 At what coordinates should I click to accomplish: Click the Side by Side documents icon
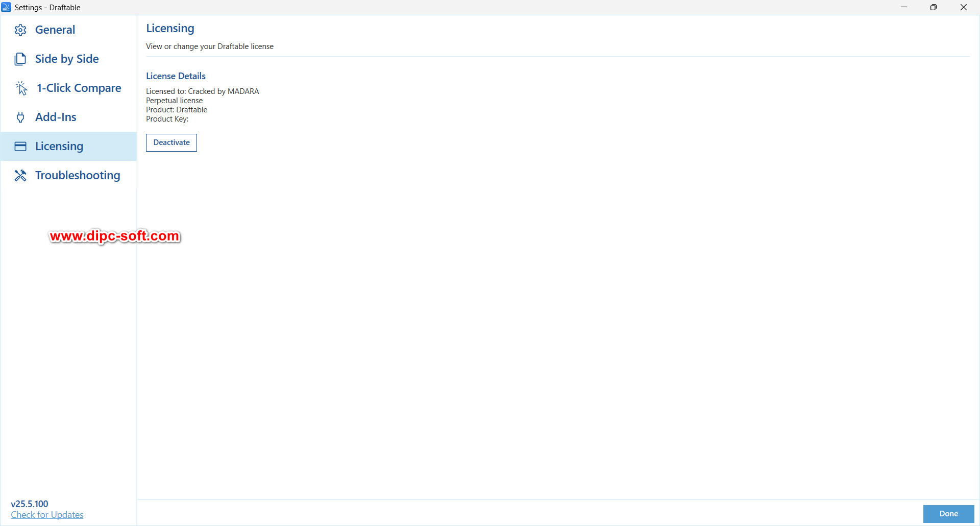click(20, 59)
